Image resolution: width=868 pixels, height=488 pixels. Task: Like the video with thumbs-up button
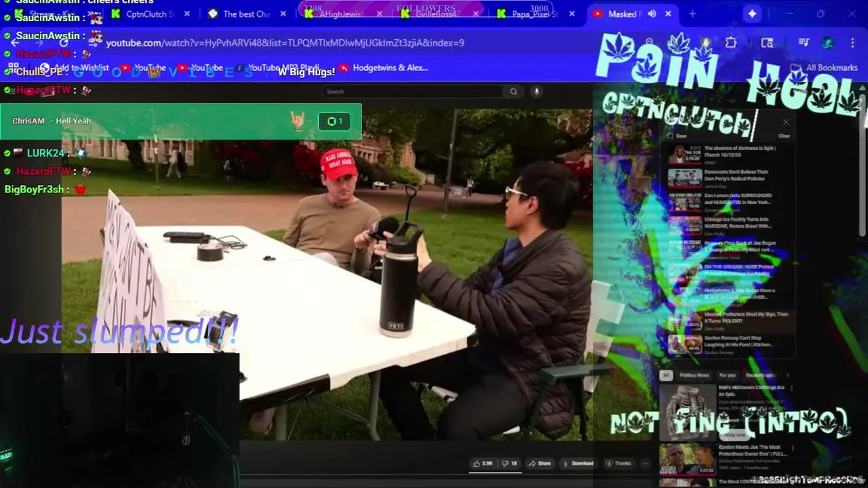483,464
